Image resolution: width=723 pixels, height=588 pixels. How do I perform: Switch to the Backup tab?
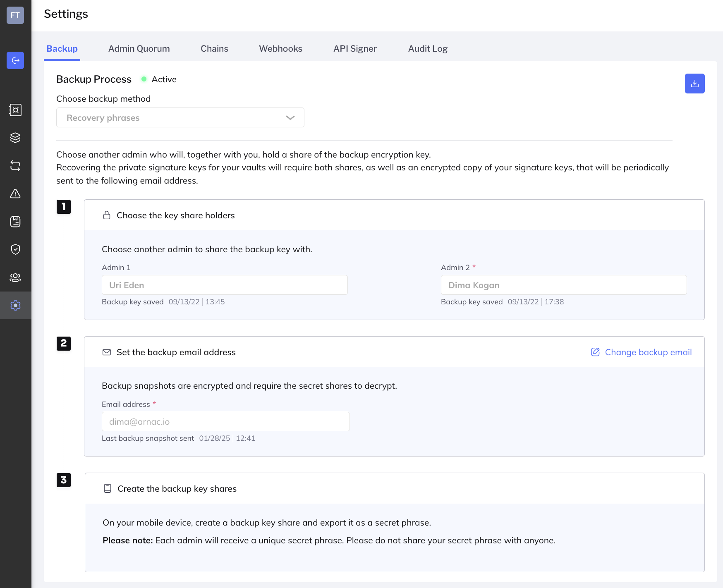62,48
